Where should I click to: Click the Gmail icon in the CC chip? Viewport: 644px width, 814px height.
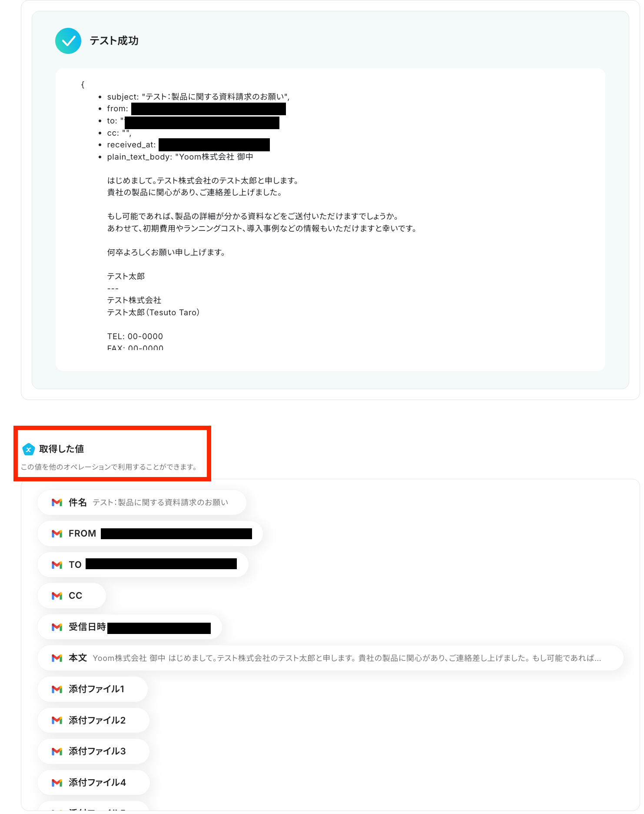point(57,596)
